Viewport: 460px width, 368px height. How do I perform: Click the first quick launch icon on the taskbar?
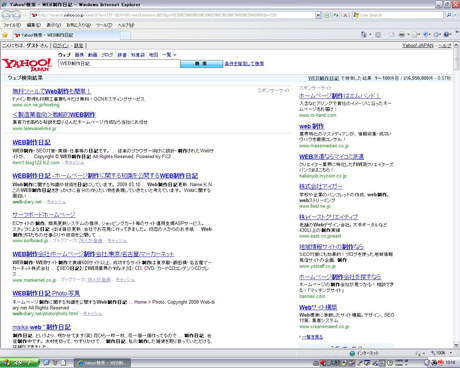46,363
